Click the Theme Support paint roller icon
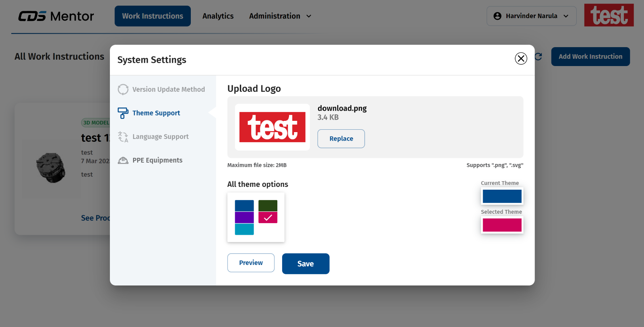Screen dimensions: 644x327 pyautogui.click(x=123, y=113)
